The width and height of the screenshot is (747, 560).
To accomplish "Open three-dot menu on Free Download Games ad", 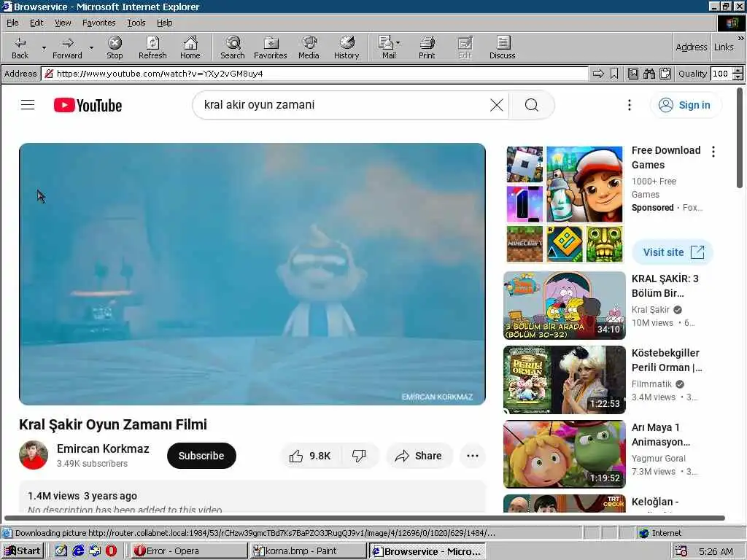I will [713, 152].
